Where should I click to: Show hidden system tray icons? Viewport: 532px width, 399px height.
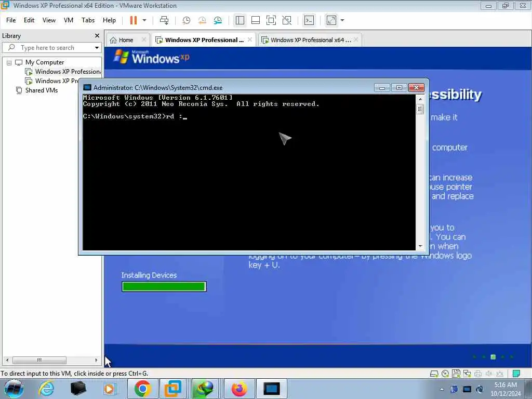(442, 389)
